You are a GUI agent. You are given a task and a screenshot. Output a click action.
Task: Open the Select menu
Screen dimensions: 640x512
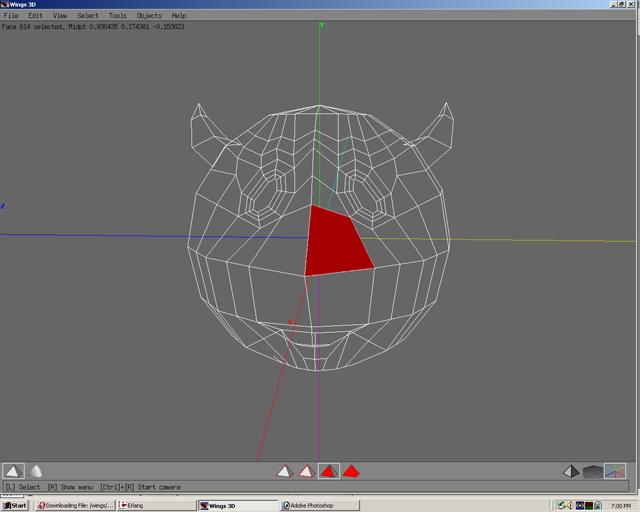[x=88, y=16]
